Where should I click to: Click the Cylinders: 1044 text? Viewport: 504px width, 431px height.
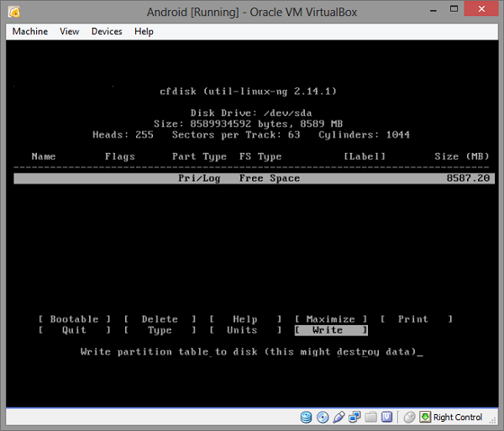click(364, 134)
